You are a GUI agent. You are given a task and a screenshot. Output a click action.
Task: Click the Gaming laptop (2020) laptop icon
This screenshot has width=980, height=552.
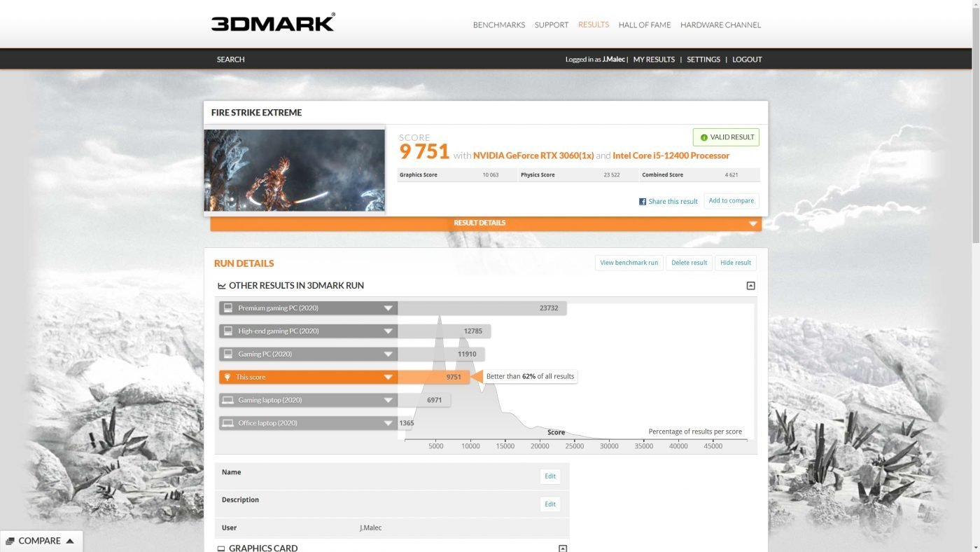click(227, 401)
